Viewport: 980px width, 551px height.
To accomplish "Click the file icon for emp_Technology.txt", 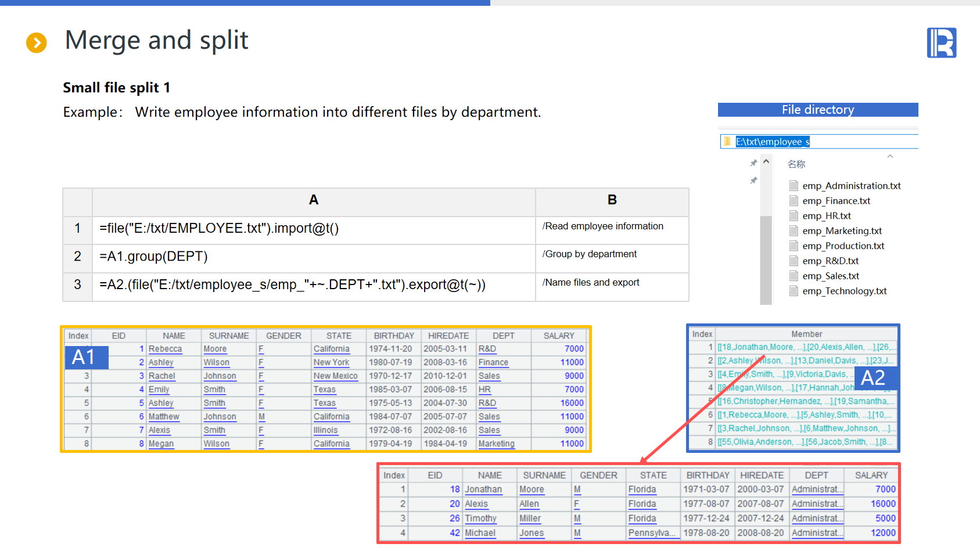I will (x=794, y=291).
